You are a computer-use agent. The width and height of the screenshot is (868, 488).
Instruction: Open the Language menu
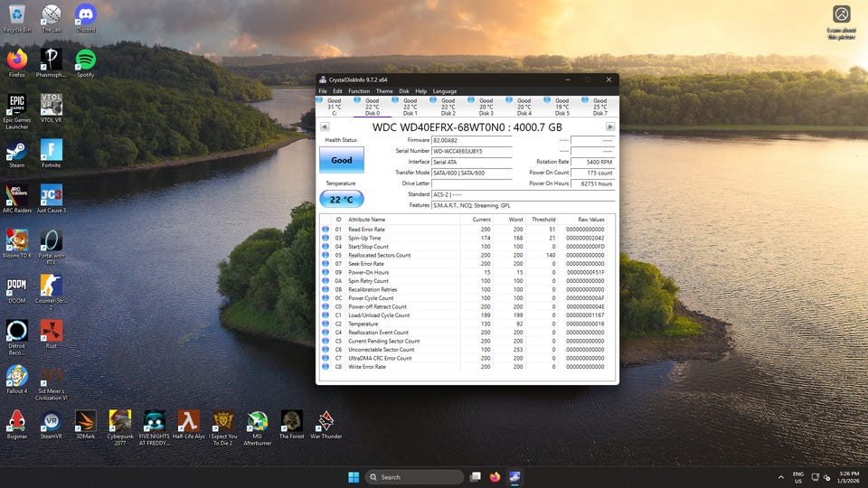[445, 91]
